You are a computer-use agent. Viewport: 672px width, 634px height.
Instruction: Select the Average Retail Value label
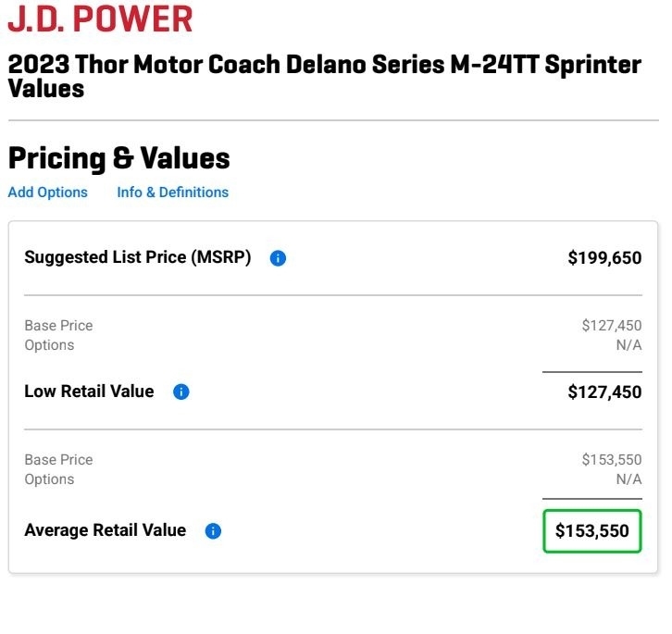tap(105, 530)
